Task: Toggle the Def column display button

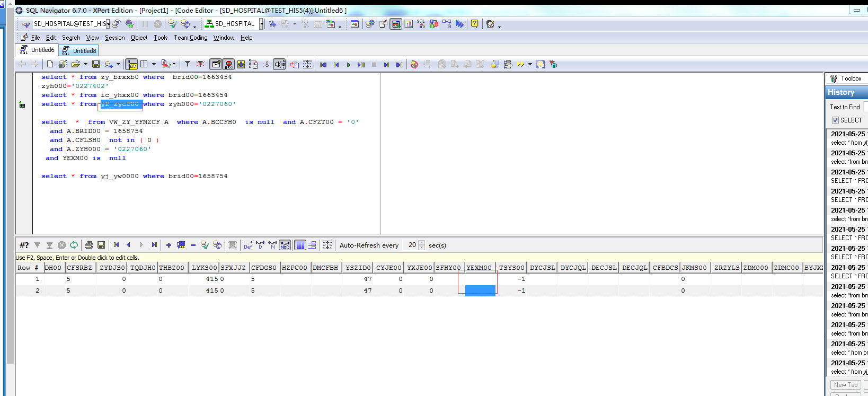Action: pos(247,245)
